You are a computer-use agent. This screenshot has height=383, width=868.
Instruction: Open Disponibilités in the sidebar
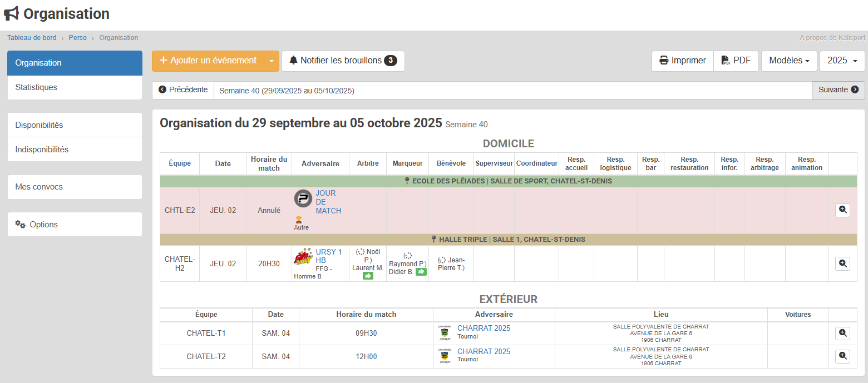(75, 125)
